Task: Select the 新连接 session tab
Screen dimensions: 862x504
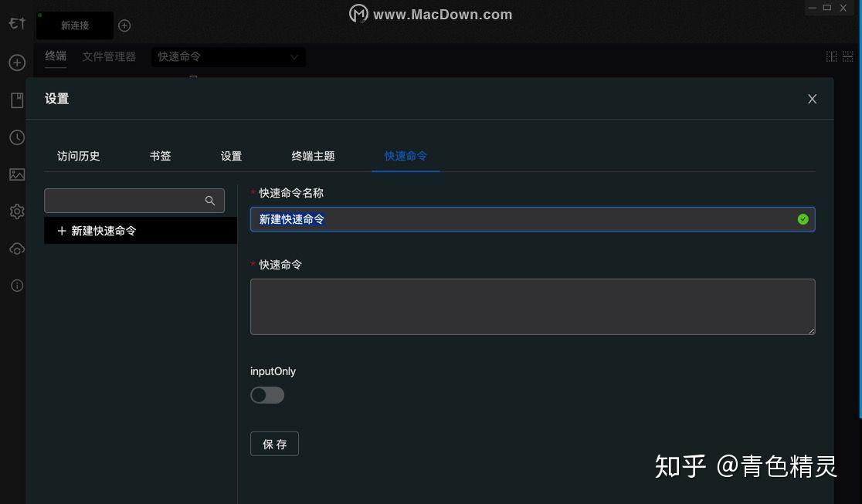Action: [75, 25]
